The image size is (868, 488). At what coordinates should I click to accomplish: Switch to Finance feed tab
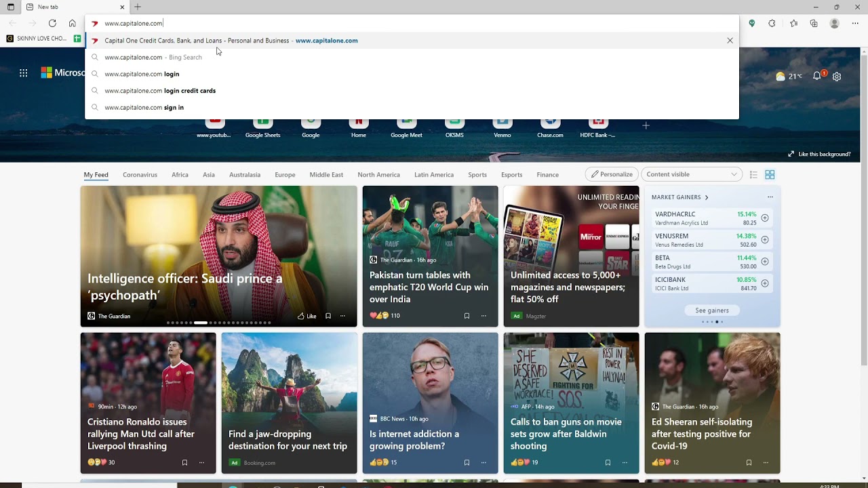547,175
